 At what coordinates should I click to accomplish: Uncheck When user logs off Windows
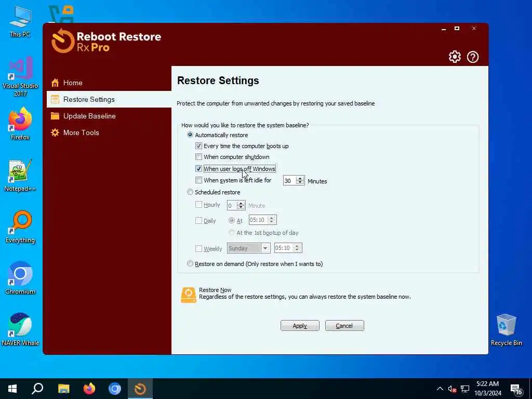[198, 169]
